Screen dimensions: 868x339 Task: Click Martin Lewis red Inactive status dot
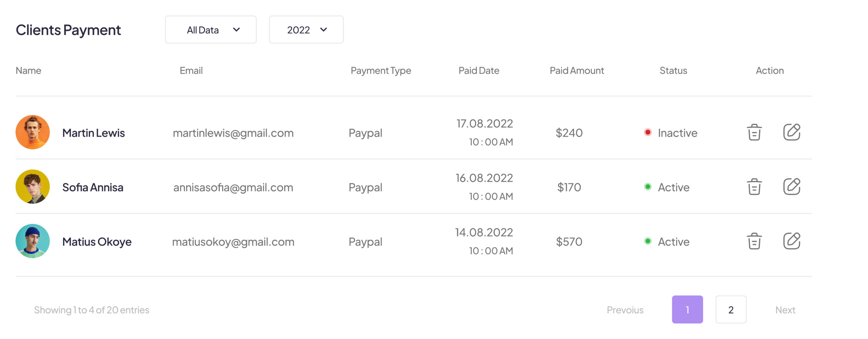648,132
